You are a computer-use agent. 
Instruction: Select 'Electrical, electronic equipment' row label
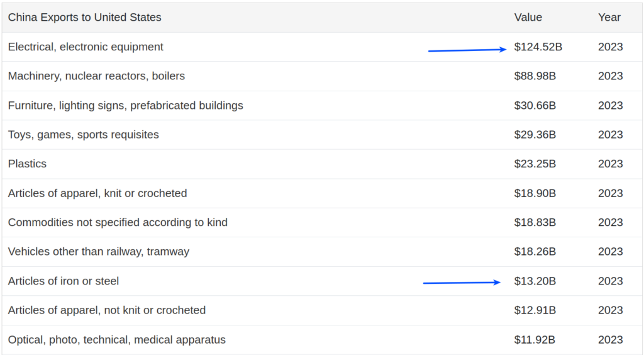86,47
